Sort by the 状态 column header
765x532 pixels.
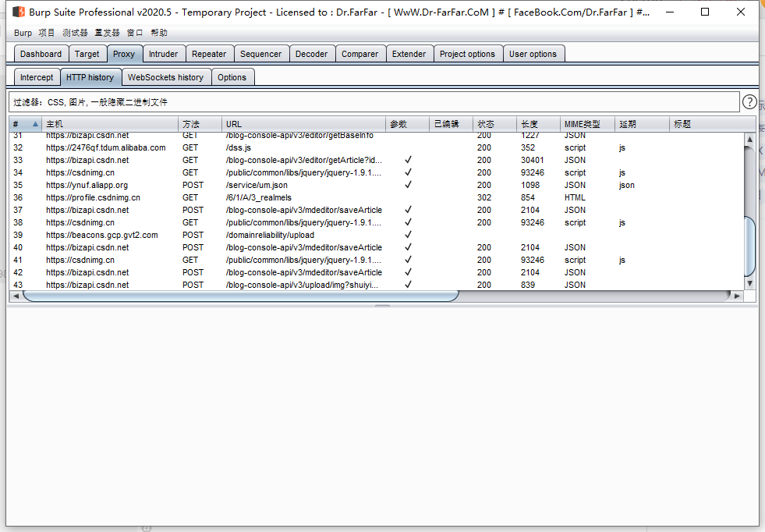point(494,124)
